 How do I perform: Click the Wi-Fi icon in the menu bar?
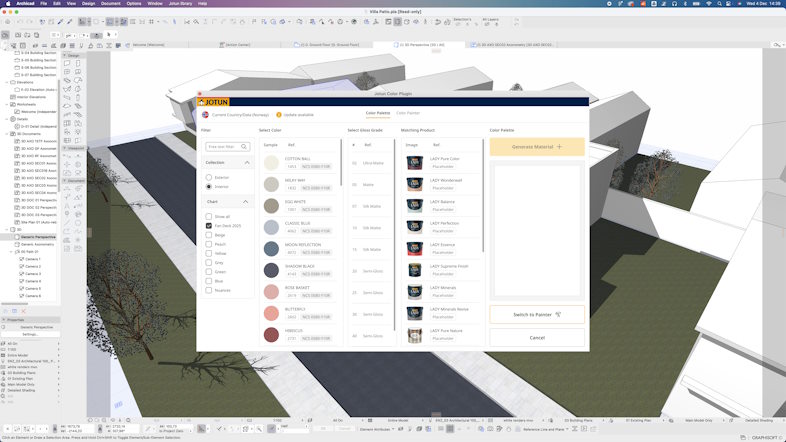(708, 4)
